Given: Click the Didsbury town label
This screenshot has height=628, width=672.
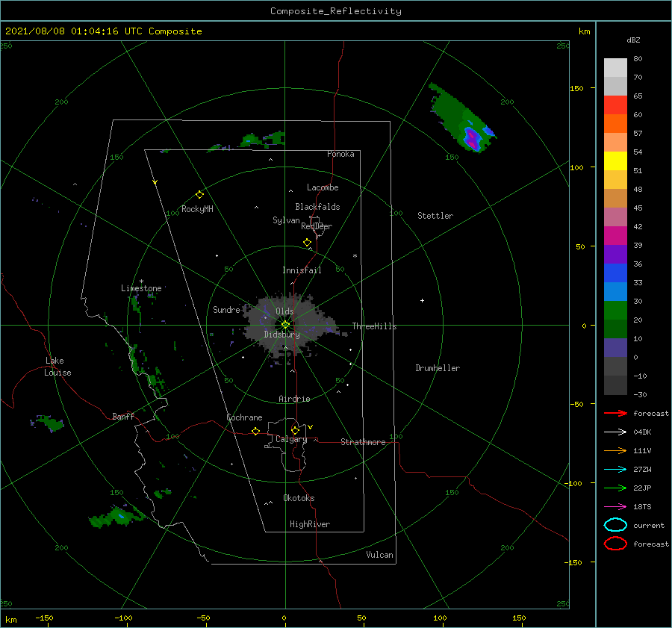Looking at the screenshot, I should click(x=282, y=335).
